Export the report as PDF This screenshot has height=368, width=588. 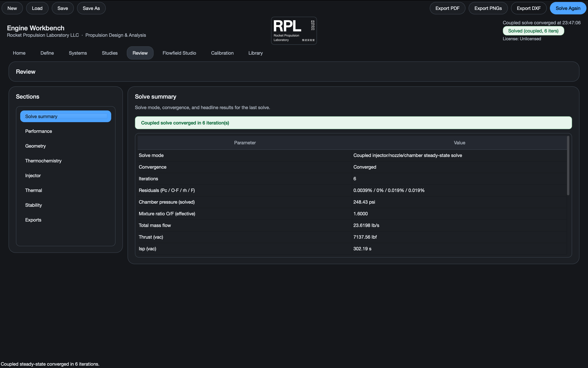[x=447, y=8]
